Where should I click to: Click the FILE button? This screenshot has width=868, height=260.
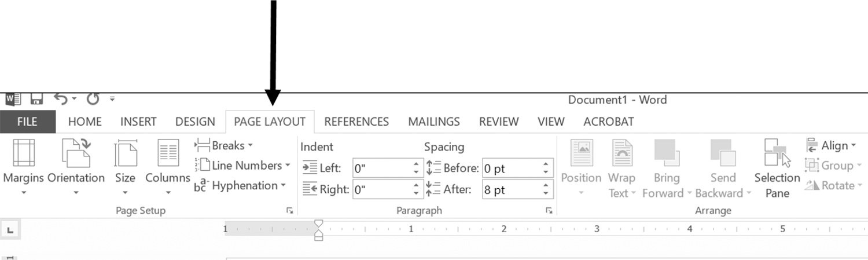point(27,122)
